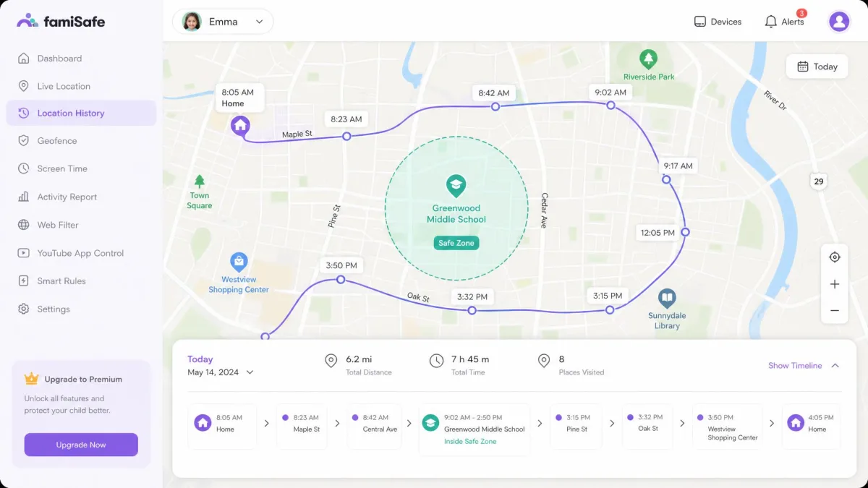Select the 3:50 PM Westview Shopping Center card
Viewport: 868px width, 488px height.
pyautogui.click(x=728, y=427)
